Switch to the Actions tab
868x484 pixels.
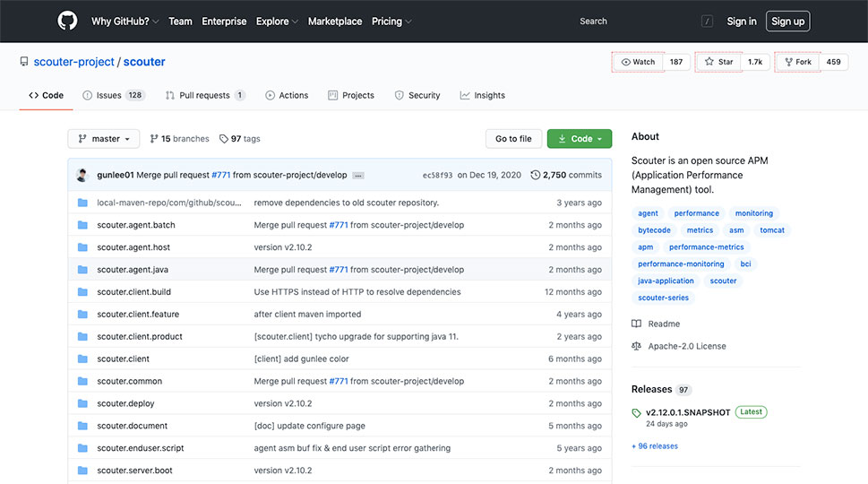coord(287,95)
